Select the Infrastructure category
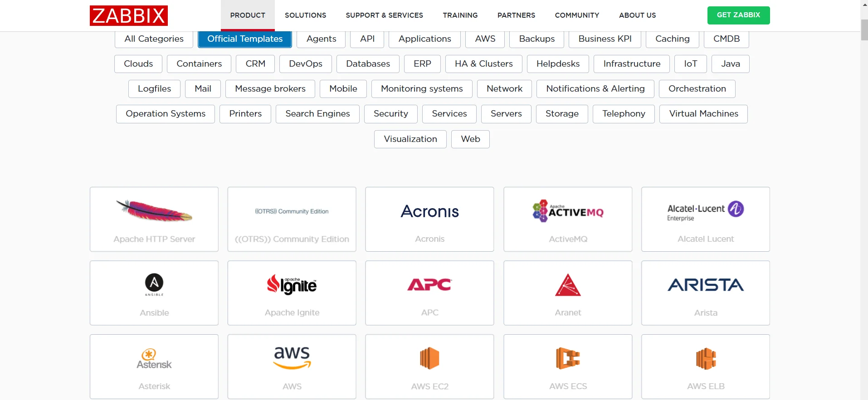 click(632, 64)
